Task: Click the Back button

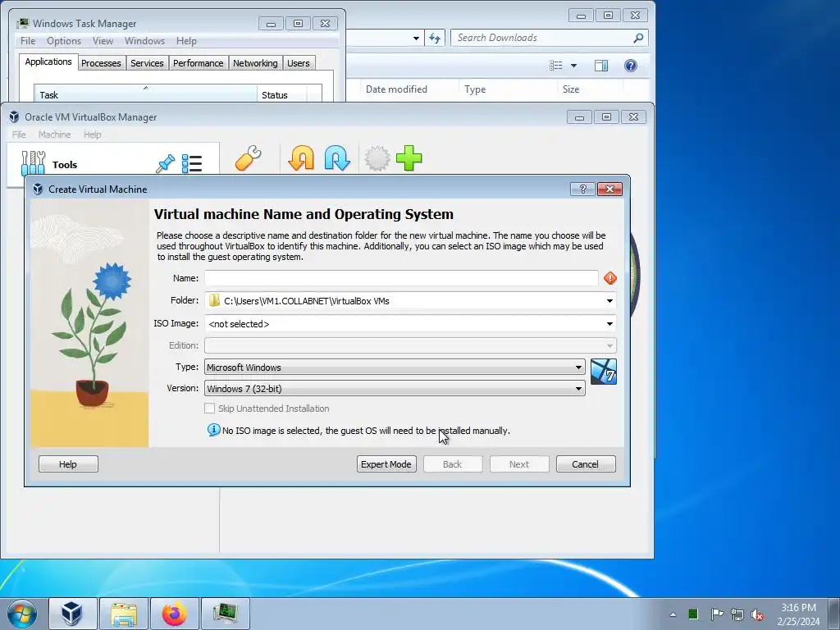Action: click(x=453, y=464)
